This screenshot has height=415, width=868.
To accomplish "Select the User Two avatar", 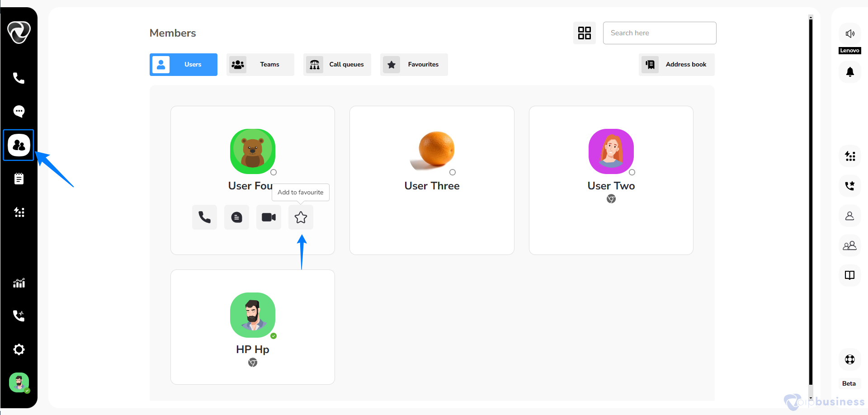I will (x=611, y=151).
